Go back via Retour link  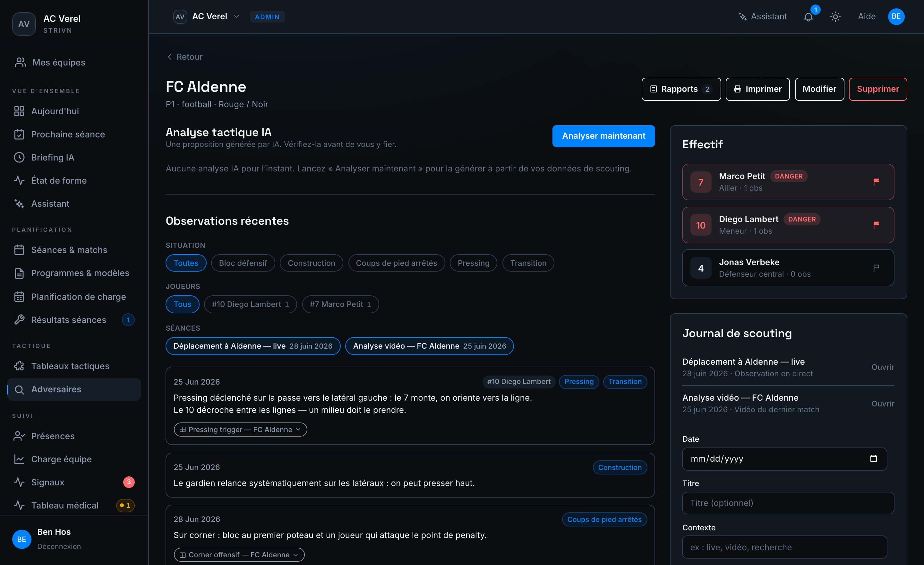(x=184, y=56)
